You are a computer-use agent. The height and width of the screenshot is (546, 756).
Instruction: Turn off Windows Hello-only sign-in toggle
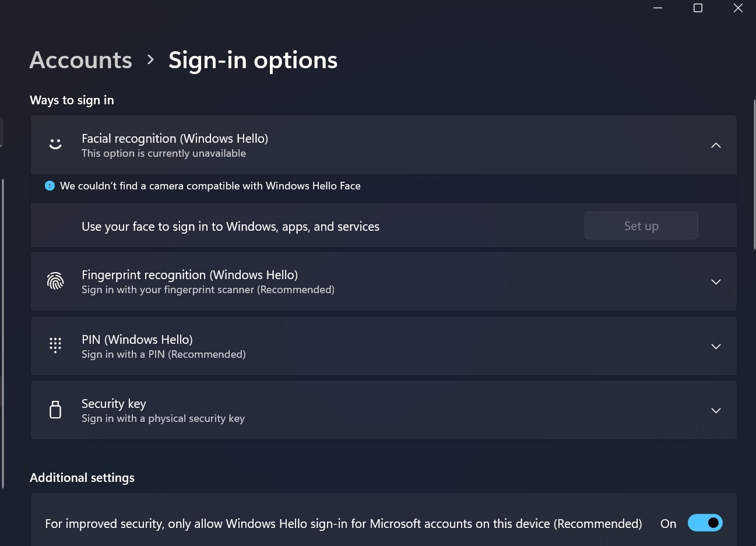[x=705, y=523]
